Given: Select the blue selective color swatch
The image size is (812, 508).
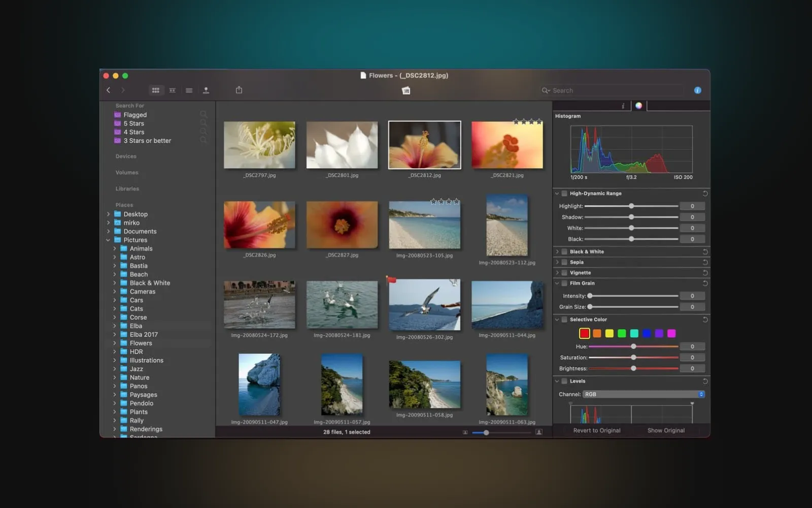Looking at the screenshot, I should pos(647,334).
